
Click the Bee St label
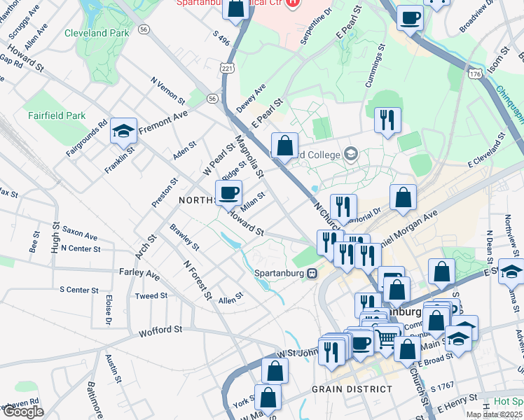pyautogui.click(x=34, y=241)
